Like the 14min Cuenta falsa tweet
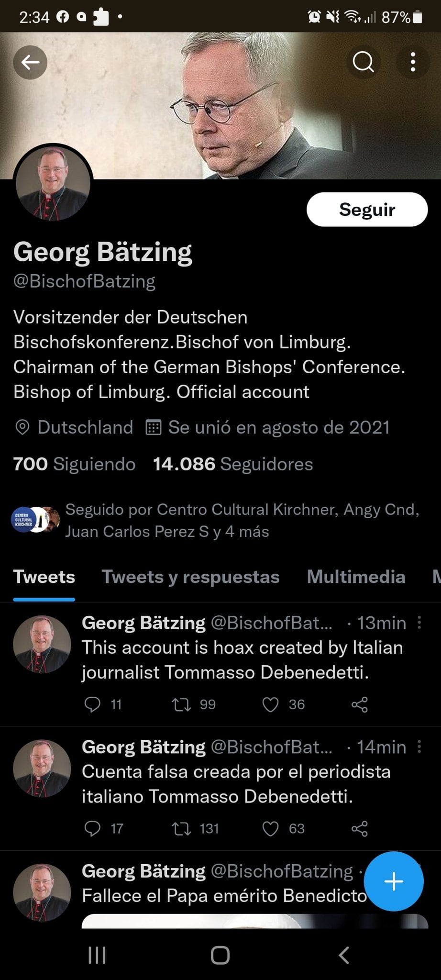 [270, 828]
